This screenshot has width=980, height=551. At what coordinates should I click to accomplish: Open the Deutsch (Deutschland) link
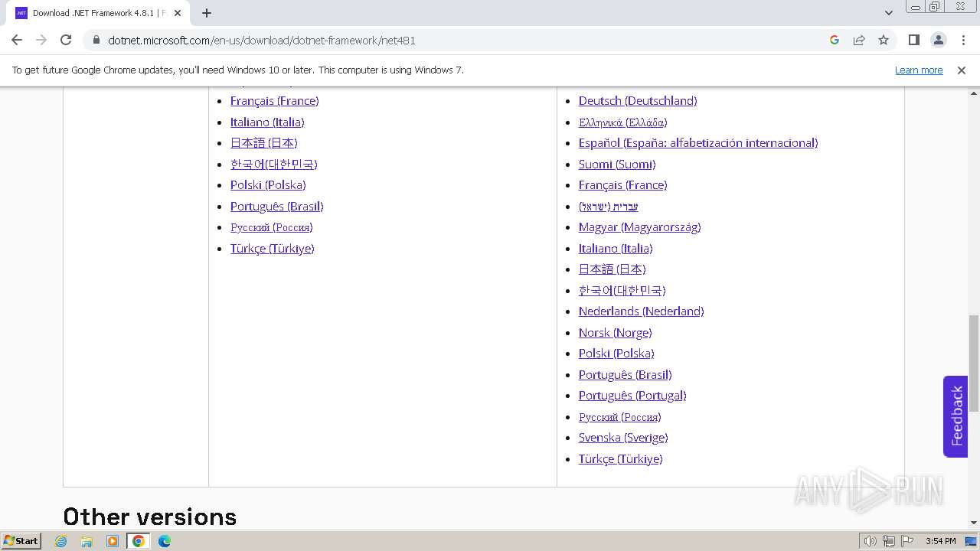click(638, 101)
